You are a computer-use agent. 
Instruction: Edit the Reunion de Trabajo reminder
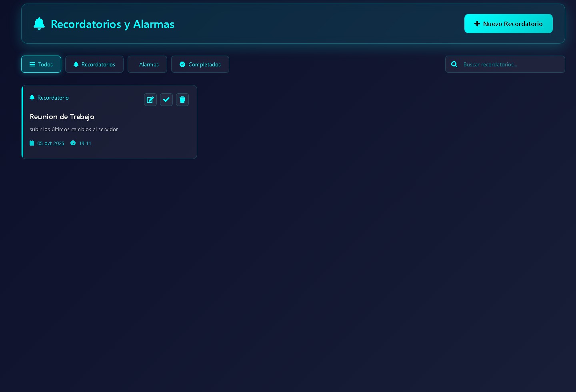(x=150, y=100)
